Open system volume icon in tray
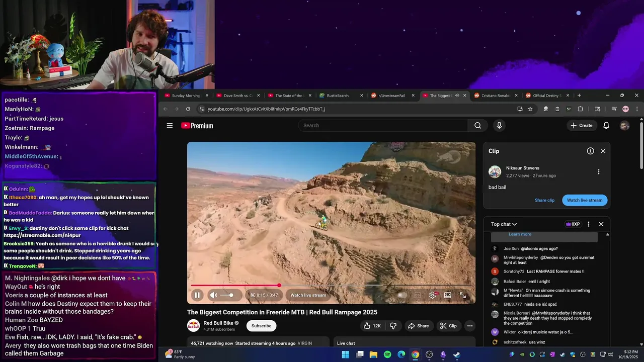644x362 pixels. [610, 354]
